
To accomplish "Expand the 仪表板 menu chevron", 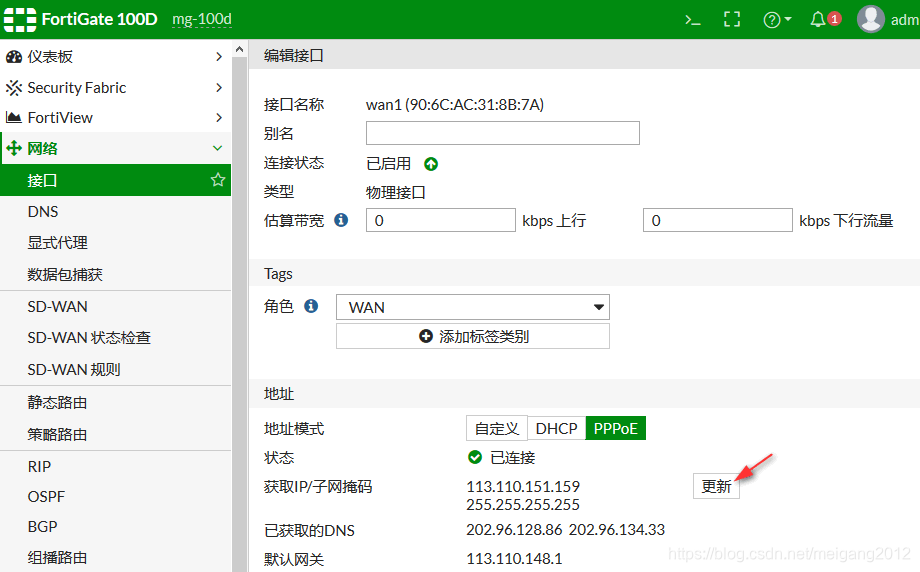I will [219, 57].
